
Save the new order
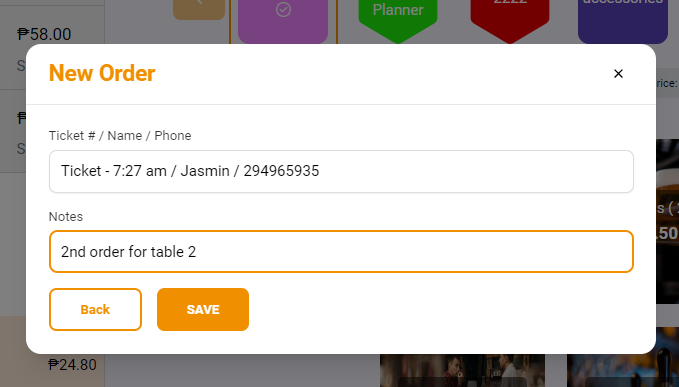pyautogui.click(x=203, y=310)
